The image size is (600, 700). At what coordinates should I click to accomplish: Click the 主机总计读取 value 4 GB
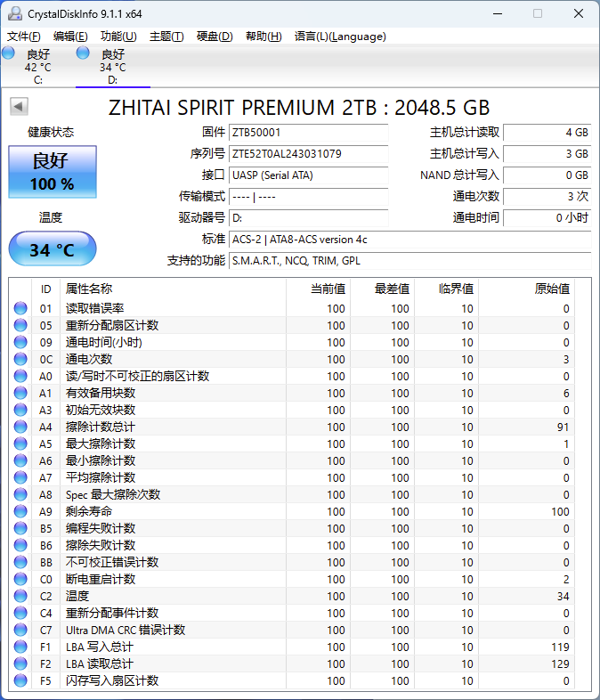(x=547, y=132)
